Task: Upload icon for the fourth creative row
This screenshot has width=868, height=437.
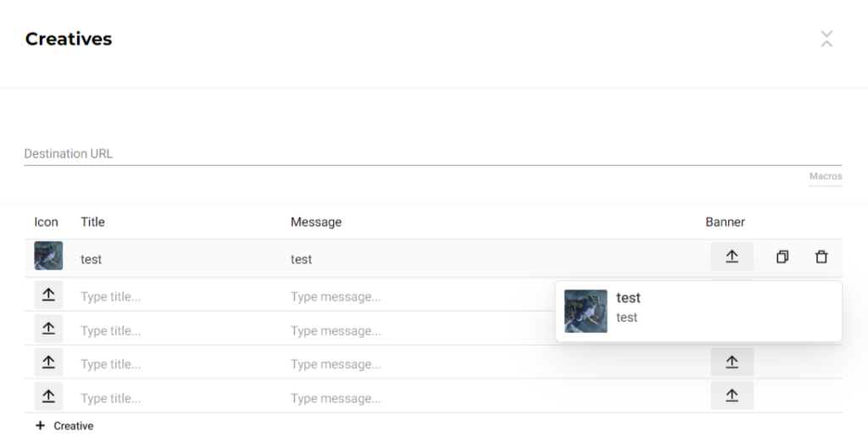Action: [x=48, y=362]
